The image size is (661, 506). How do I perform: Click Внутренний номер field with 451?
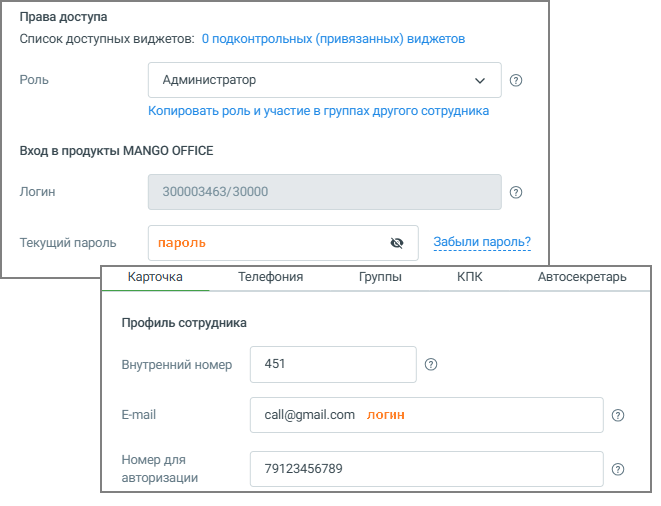333,364
